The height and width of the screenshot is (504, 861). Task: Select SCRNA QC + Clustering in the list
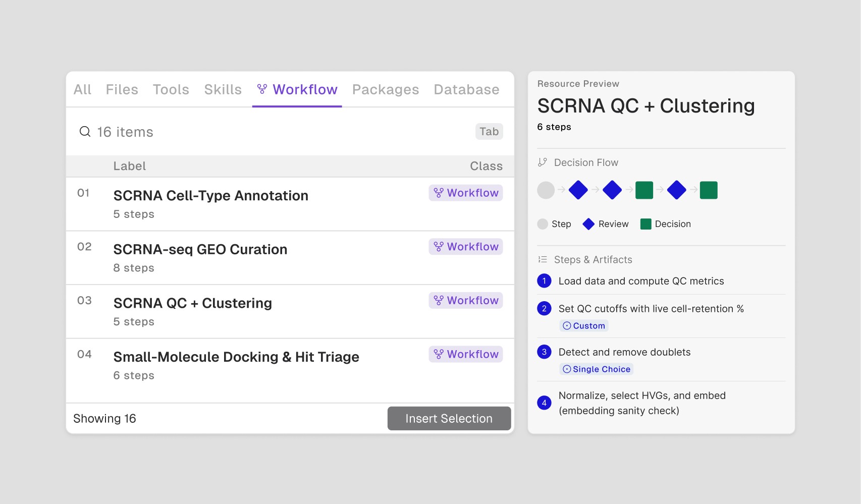pyautogui.click(x=290, y=311)
